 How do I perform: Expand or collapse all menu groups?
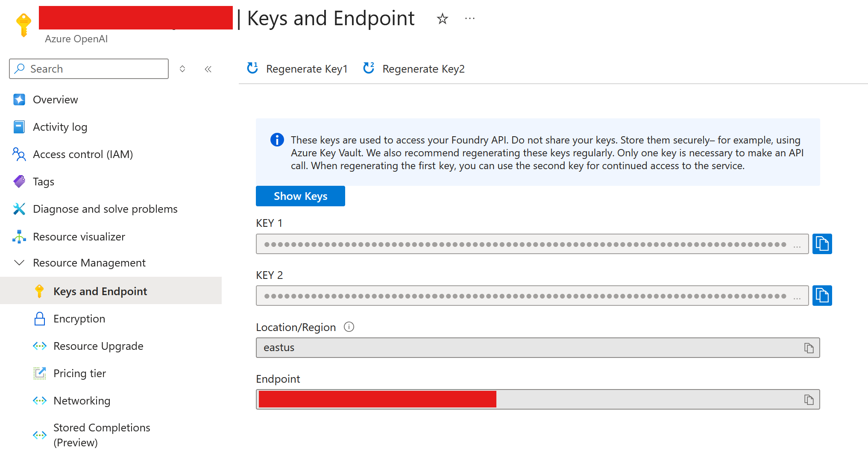pyautogui.click(x=182, y=69)
